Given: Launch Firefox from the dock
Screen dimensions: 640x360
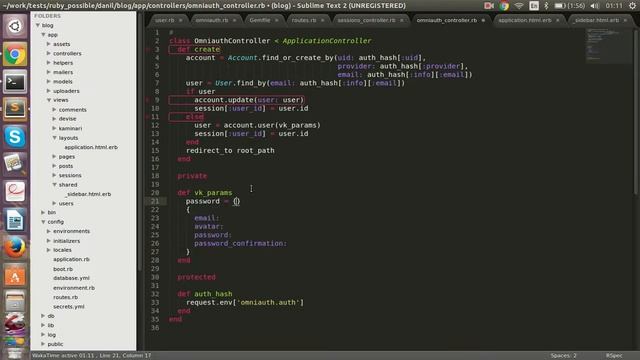Looking at the screenshot, I should [15, 248].
